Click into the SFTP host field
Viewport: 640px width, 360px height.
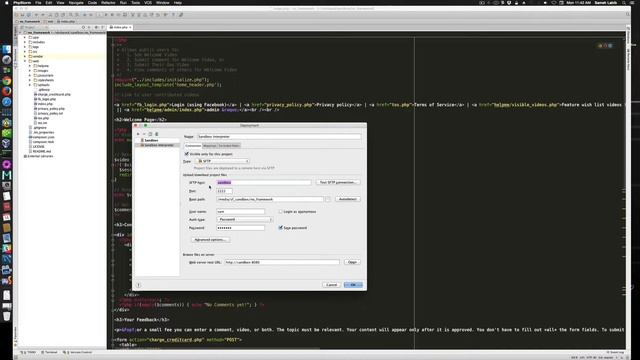click(264, 182)
